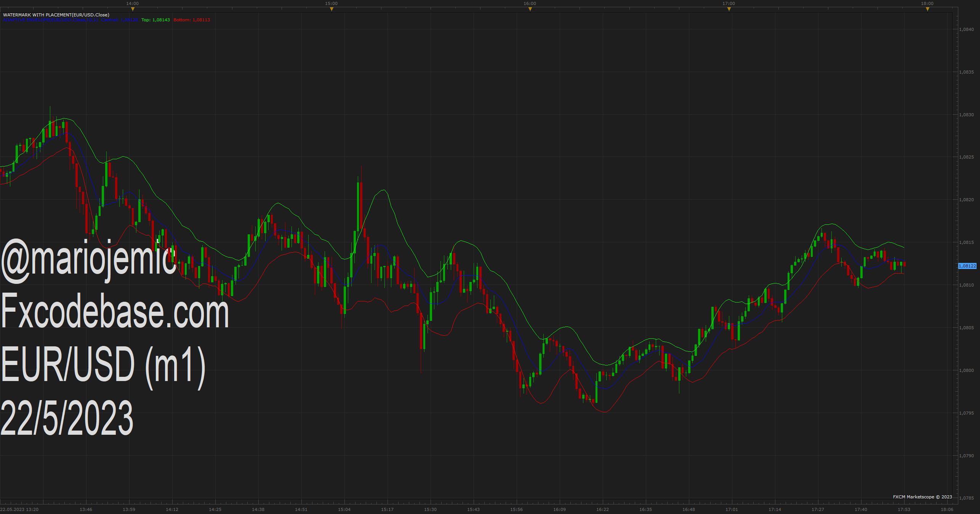Viewport: 980px width, 514px height.
Task: Click the 16:00 hour marker triangle
Action: click(x=530, y=9)
